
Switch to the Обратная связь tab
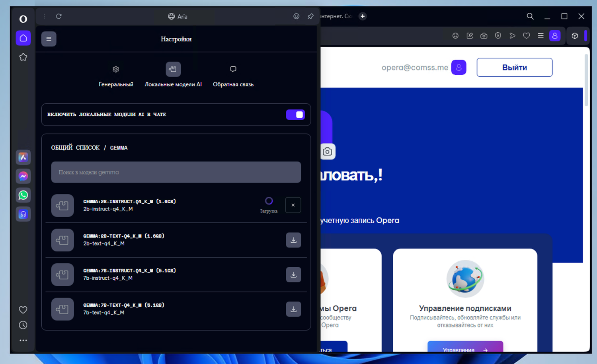point(233,76)
